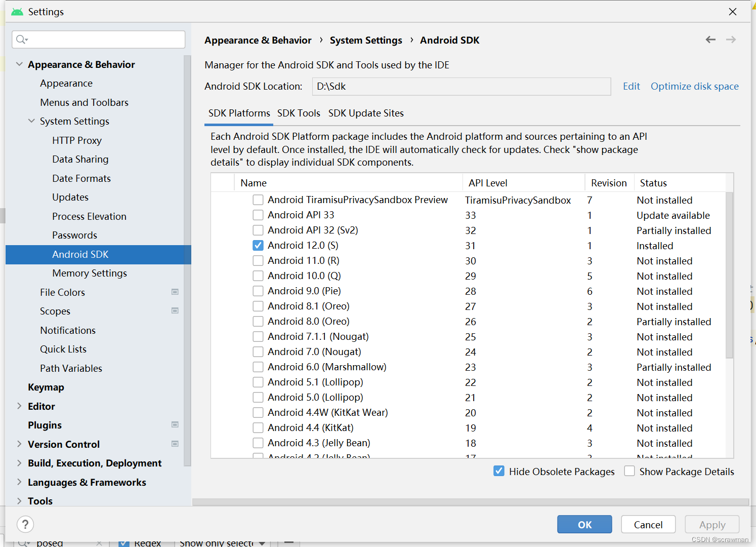This screenshot has height=547, width=756.
Task: Close the Settings dialog
Action: point(733,12)
